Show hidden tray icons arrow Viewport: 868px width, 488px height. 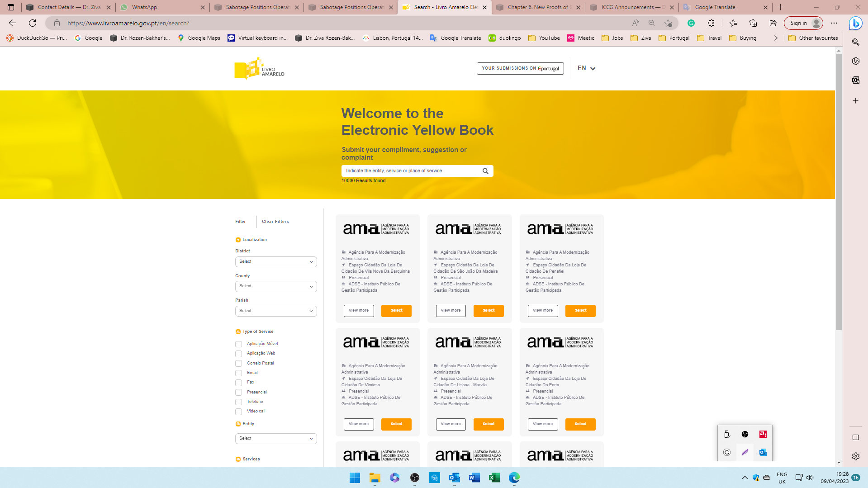pyautogui.click(x=745, y=478)
